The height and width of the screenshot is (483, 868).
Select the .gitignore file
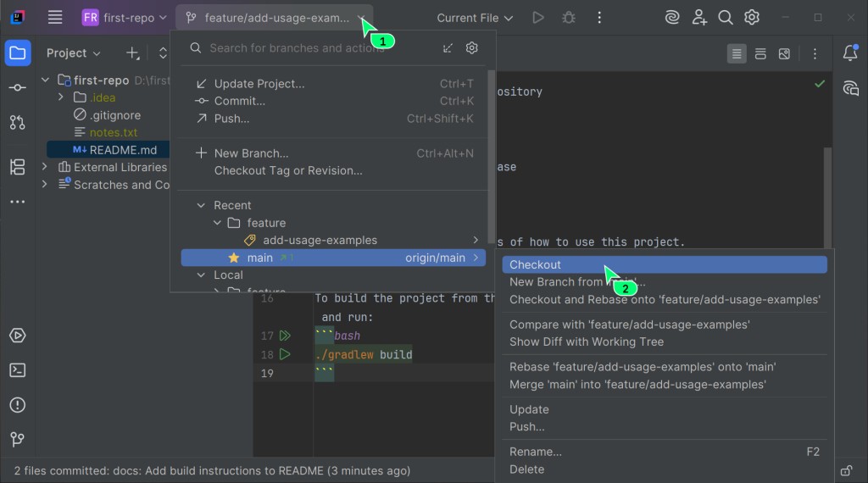[108, 115]
